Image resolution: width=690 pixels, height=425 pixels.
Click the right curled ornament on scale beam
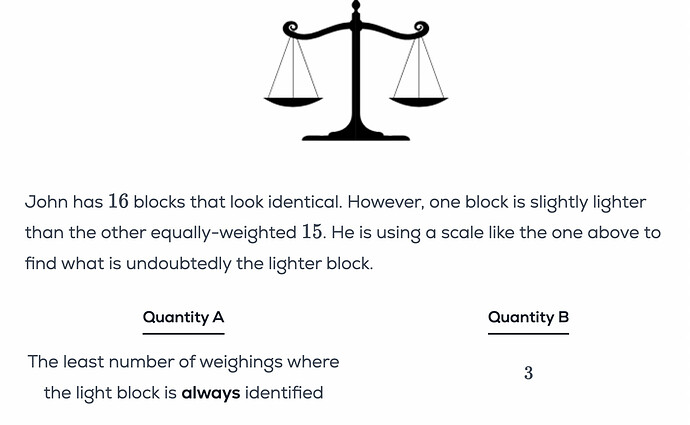(422, 28)
